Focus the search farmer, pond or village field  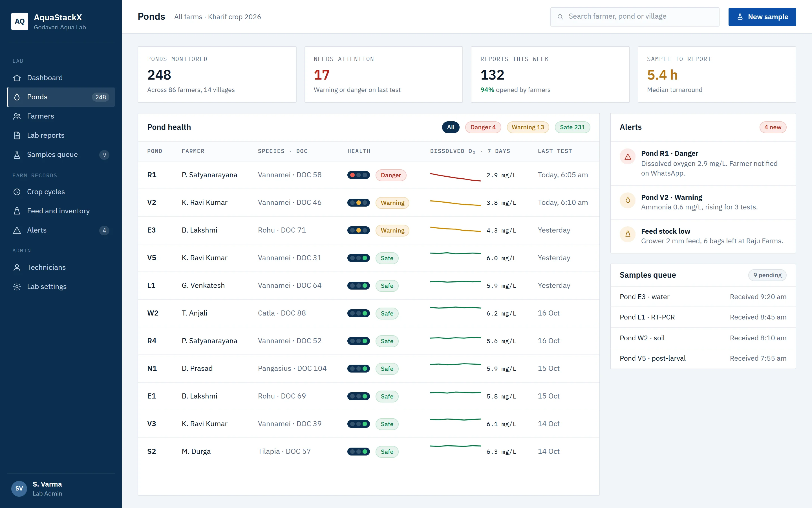pos(634,17)
